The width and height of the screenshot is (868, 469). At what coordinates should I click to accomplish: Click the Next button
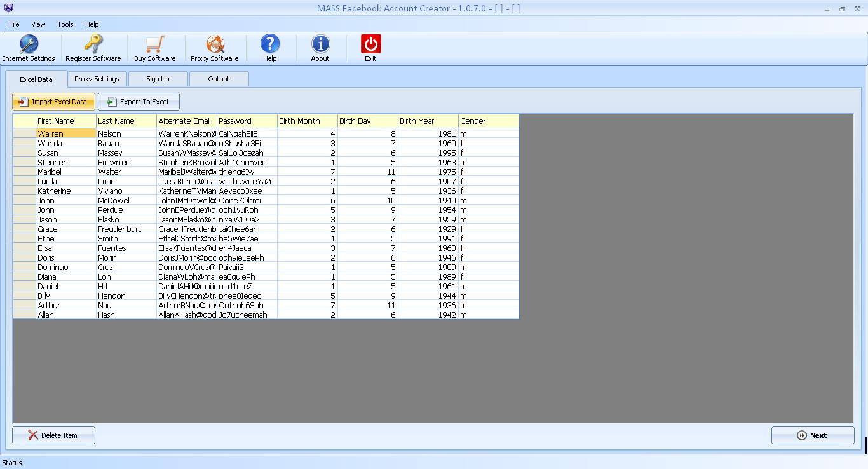(x=812, y=435)
